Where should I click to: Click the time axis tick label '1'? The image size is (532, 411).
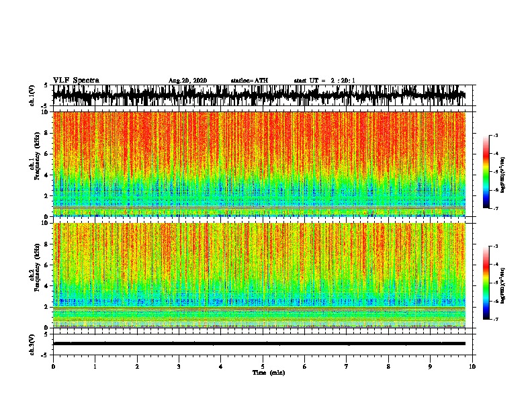(x=95, y=367)
